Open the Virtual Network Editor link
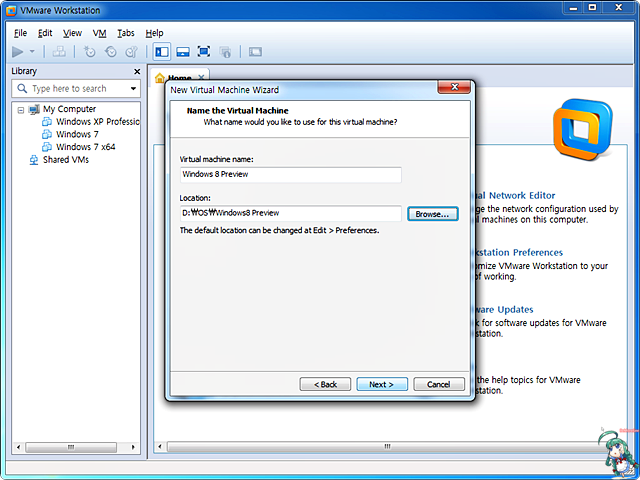Image resolution: width=640 pixels, height=480 pixels. coord(516,196)
